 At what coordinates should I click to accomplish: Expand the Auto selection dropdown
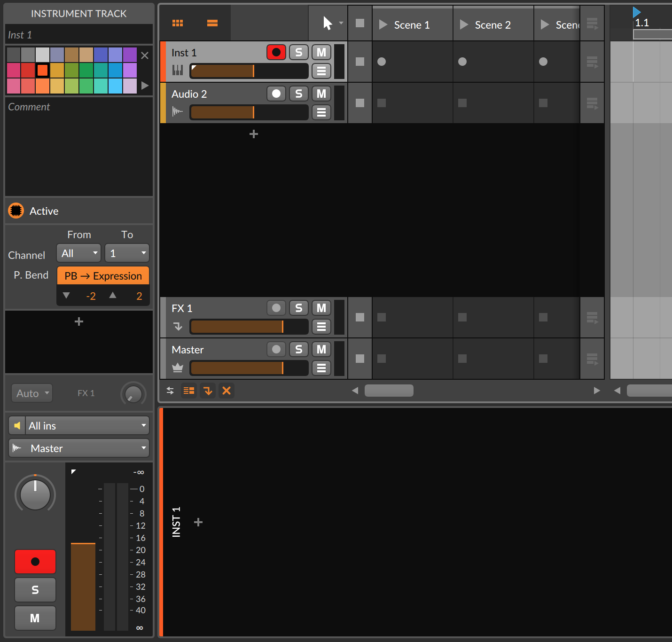pos(31,393)
